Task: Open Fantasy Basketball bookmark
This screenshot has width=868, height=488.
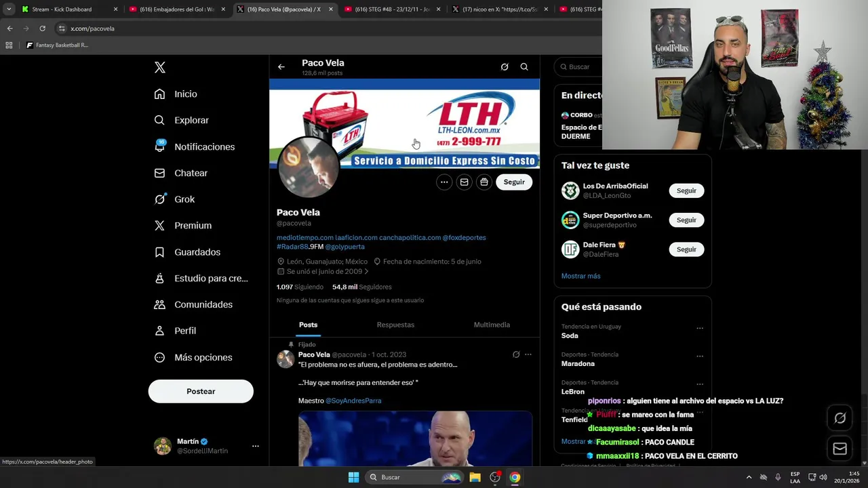Action: click(x=57, y=45)
